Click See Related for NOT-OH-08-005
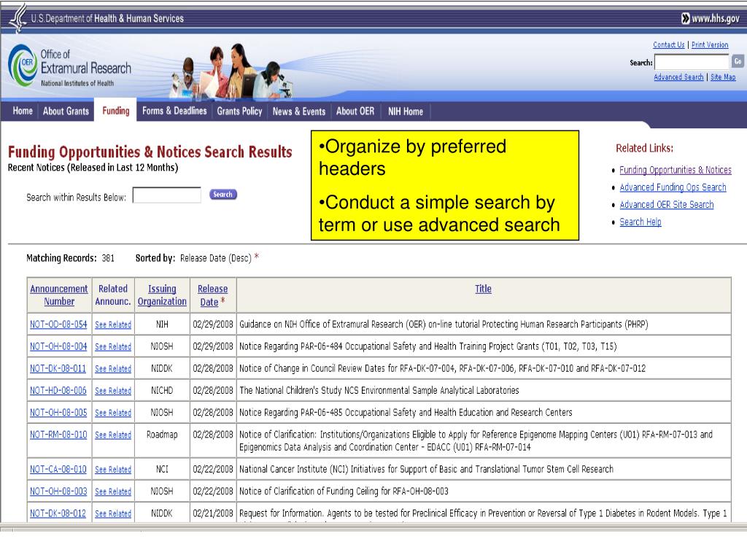Viewport: 747px width, 560px height. click(113, 413)
